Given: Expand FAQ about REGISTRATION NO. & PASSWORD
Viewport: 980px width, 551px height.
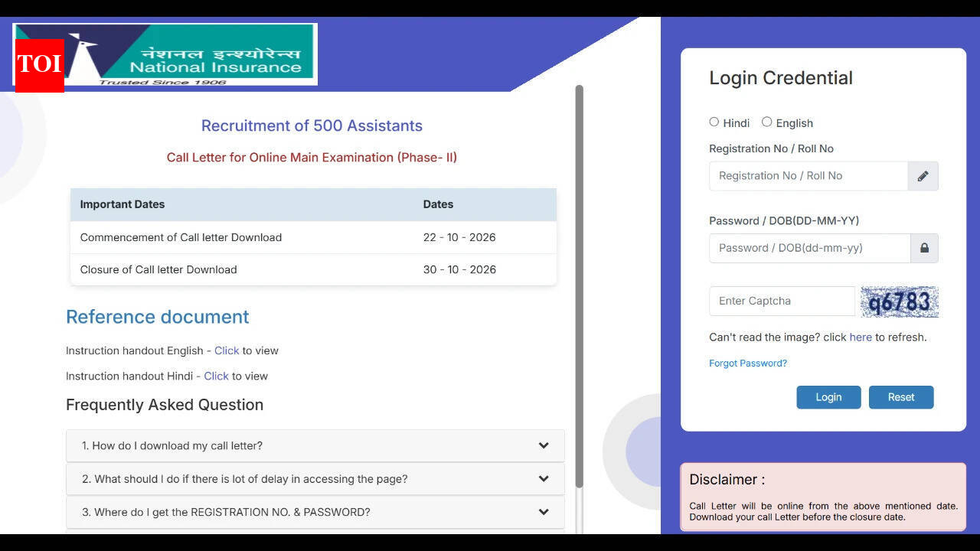Looking at the screenshot, I should 315,512.
